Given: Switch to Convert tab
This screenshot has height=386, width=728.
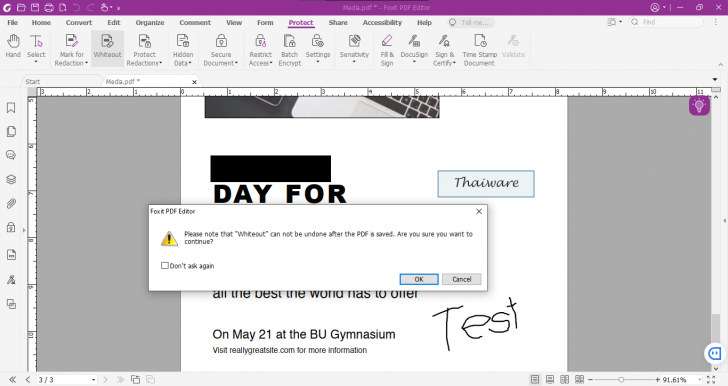Looking at the screenshot, I should click(x=79, y=22).
